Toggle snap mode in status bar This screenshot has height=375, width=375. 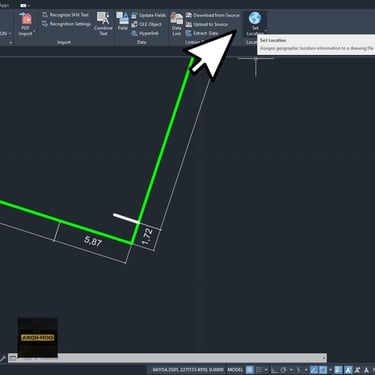(259, 370)
